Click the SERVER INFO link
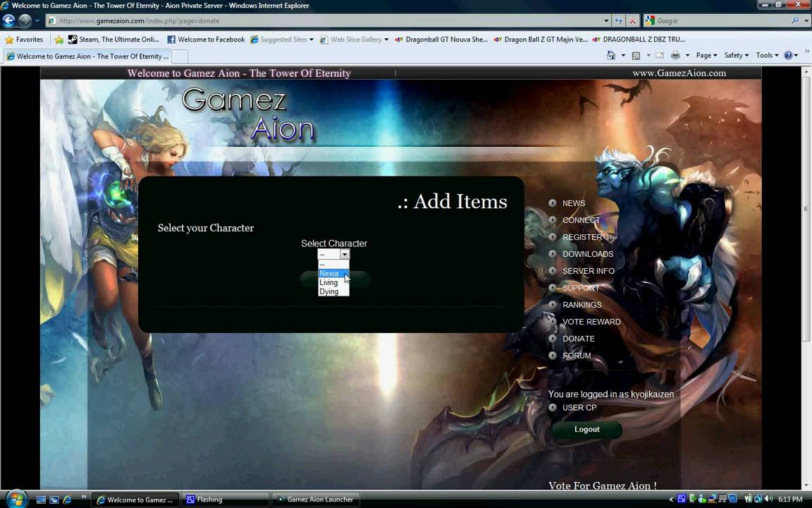812x508 pixels. (589, 271)
